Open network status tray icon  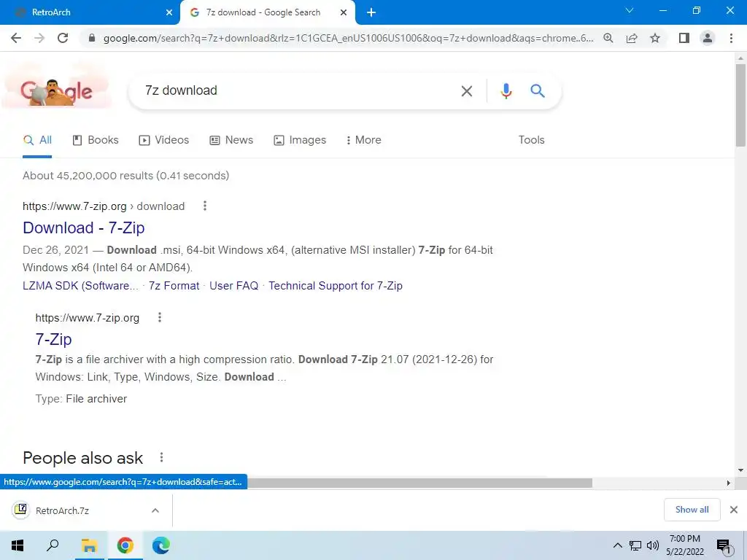635,545
